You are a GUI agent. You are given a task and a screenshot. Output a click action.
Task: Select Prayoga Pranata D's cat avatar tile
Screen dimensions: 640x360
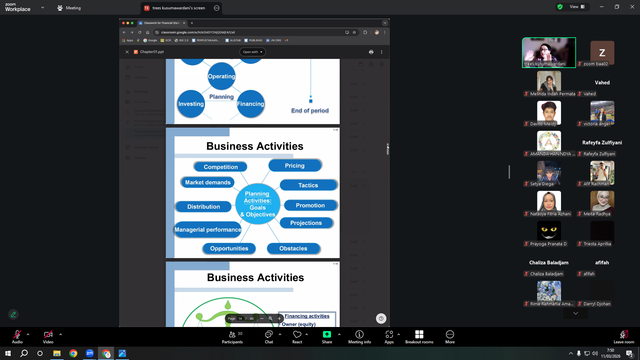pos(549,233)
